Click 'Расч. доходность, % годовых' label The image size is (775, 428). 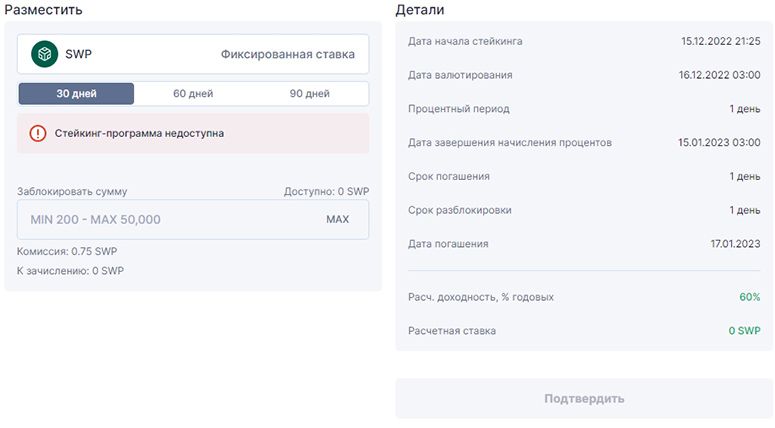coord(481,297)
